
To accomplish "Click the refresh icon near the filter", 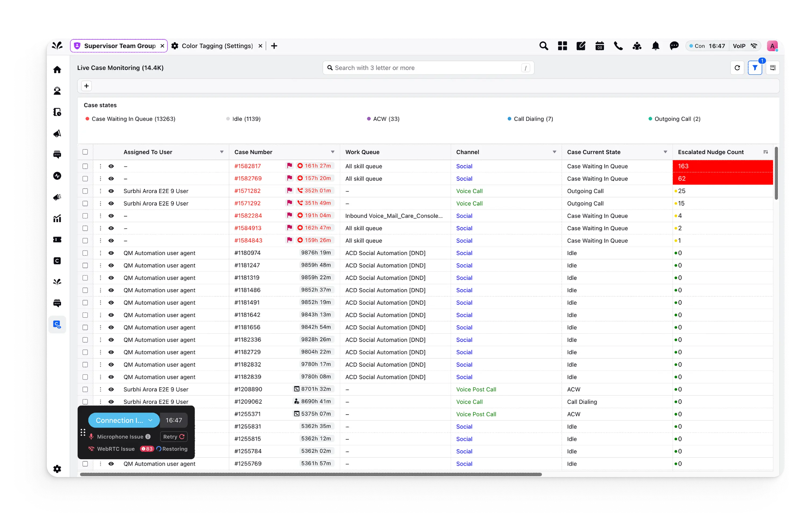I will (737, 68).
